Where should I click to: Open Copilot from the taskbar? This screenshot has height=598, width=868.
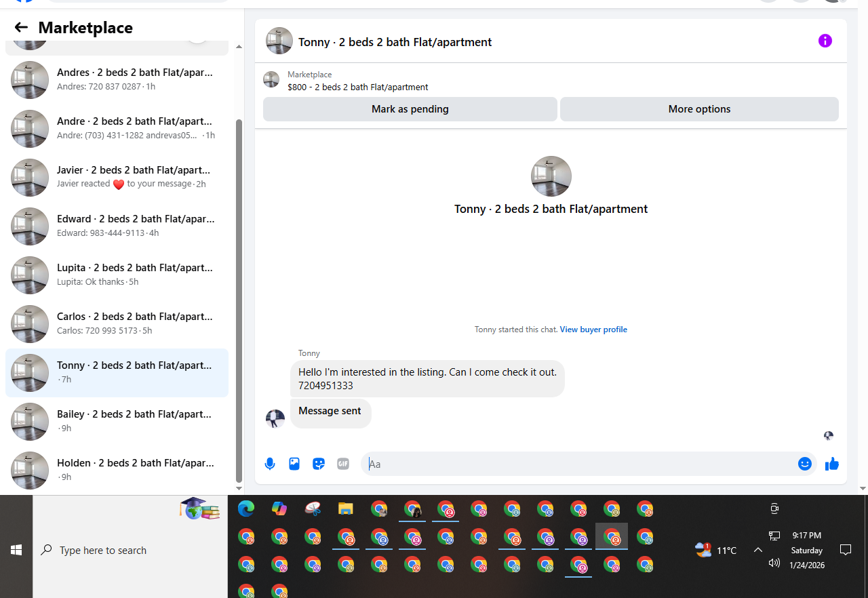279,509
